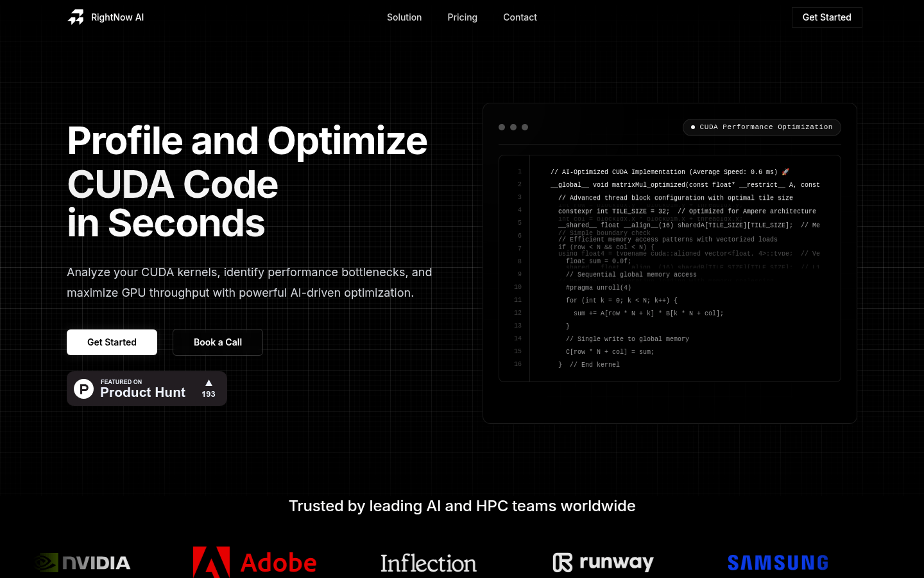Click the white Get Started hero button
The height and width of the screenshot is (578, 924).
[112, 342]
